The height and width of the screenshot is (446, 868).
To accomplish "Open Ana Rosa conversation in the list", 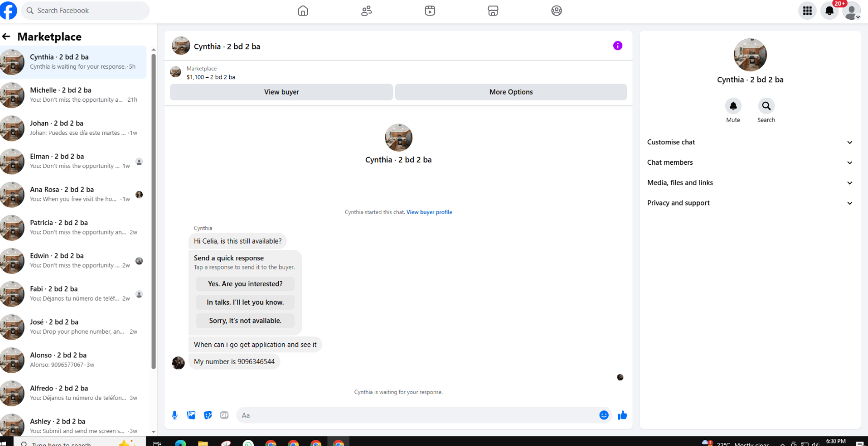I will (x=73, y=194).
